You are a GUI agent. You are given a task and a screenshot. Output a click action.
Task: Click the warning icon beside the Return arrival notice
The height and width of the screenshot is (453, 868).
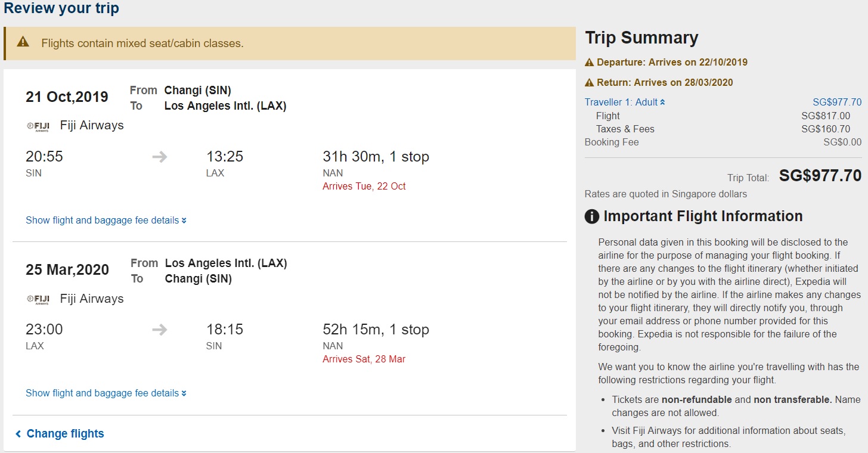tap(590, 83)
